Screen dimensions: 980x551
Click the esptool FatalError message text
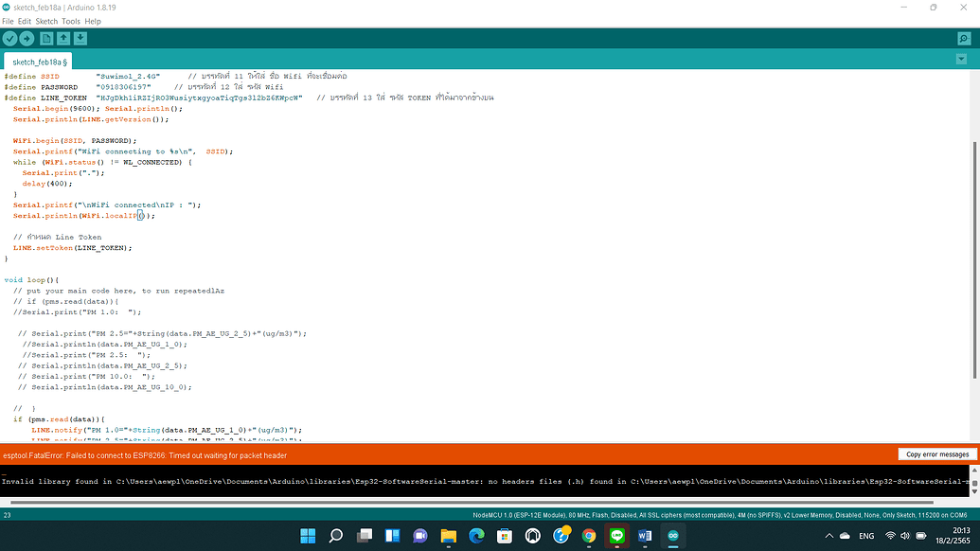click(x=145, y=455)
